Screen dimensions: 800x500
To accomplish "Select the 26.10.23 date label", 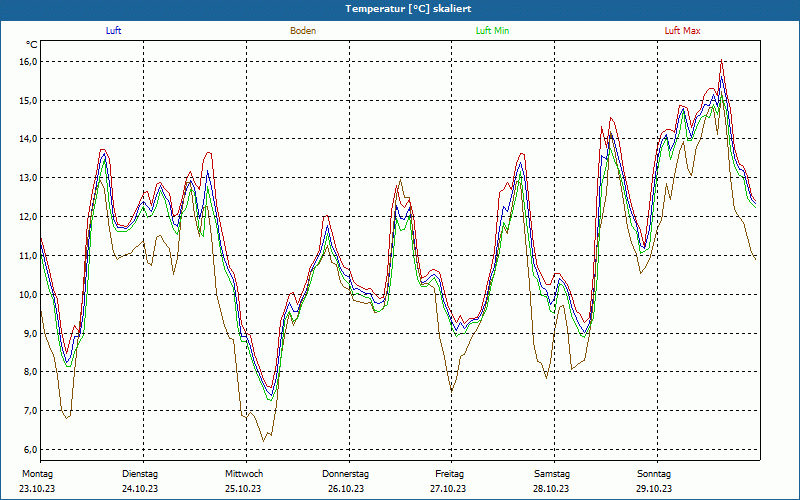I will (346, 489).
